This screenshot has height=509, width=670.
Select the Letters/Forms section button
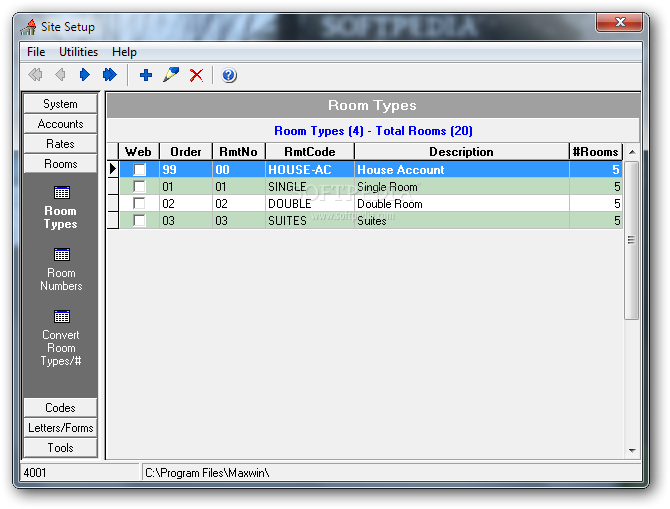[x=60, y=428]
